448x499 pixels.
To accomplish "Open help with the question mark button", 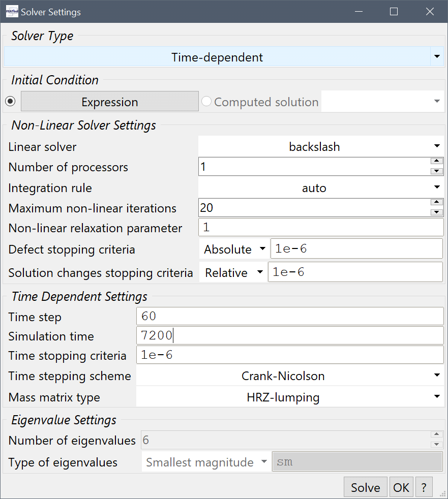I will tap(424, 487).
